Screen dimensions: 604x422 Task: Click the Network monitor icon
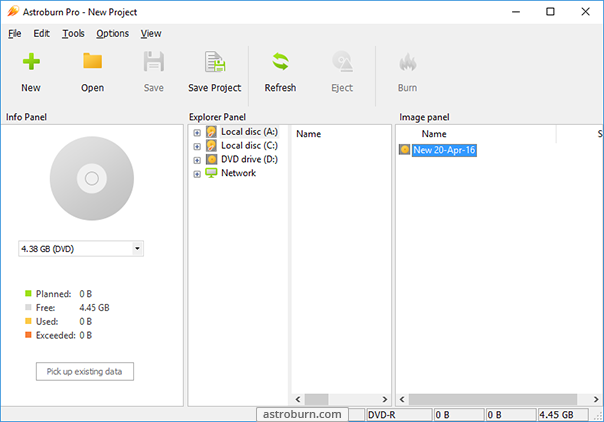[x=211, y=173]
